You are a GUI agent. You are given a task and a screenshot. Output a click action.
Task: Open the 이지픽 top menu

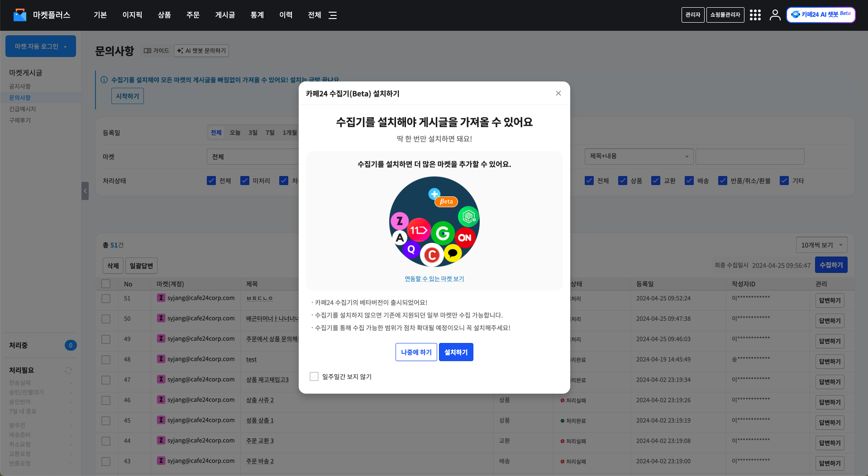pos(132,15)
